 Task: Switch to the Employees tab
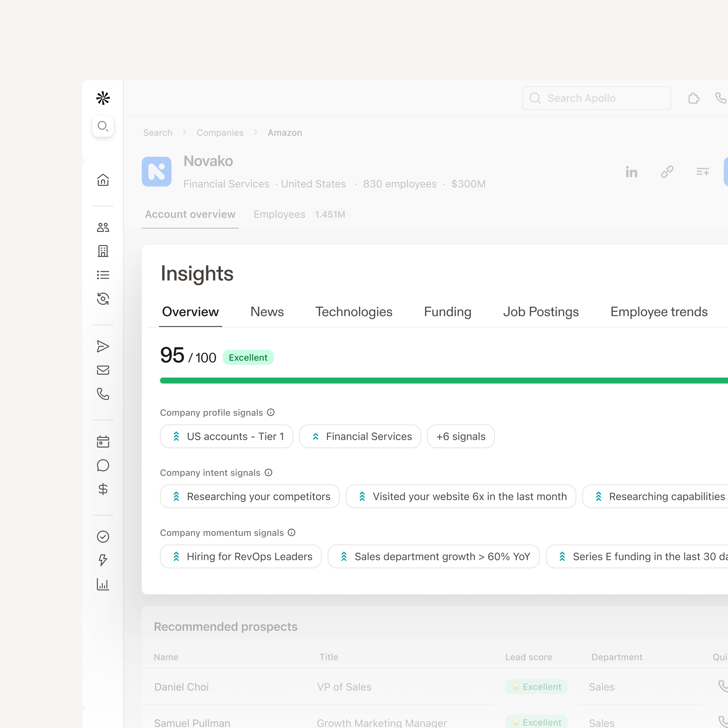279,214
